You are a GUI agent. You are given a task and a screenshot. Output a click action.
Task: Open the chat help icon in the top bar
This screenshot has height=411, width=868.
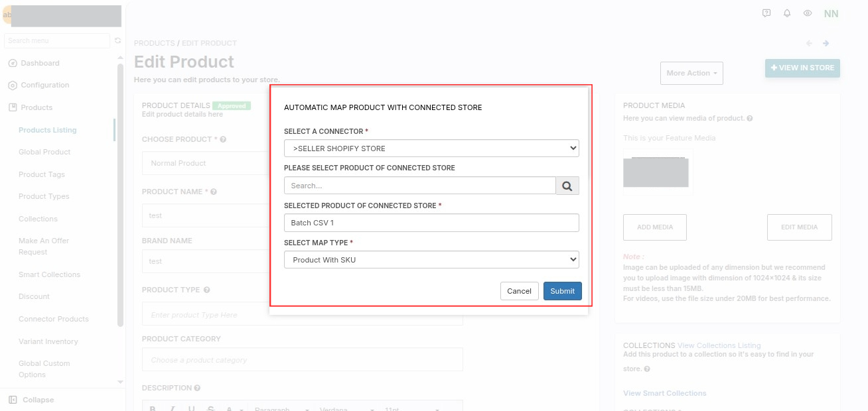coord(766,13)
